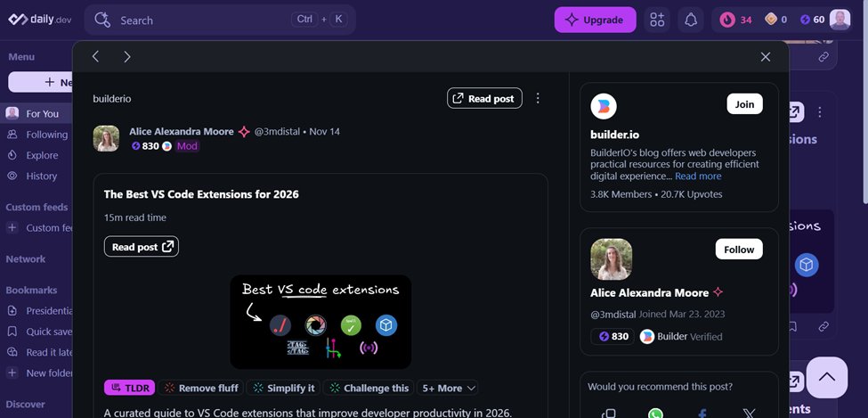Join the builder.io squad
868x418 pixels.
tap(744, 103)
